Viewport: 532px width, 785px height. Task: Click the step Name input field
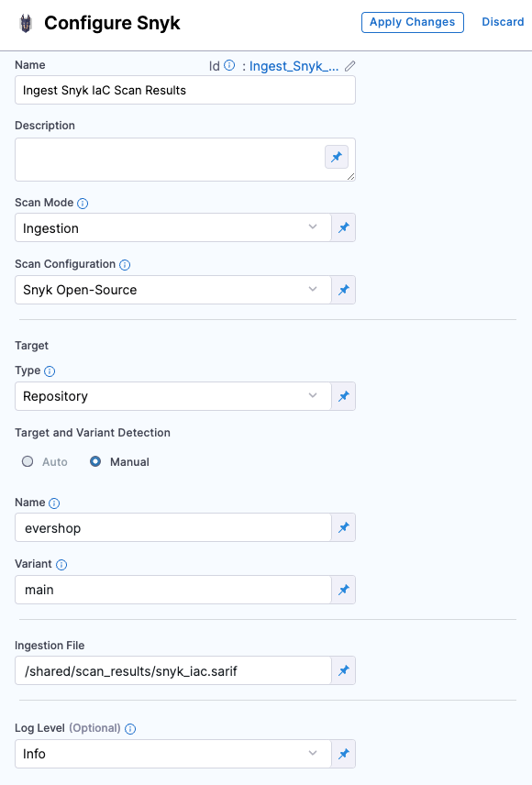(x=185, y=90)
